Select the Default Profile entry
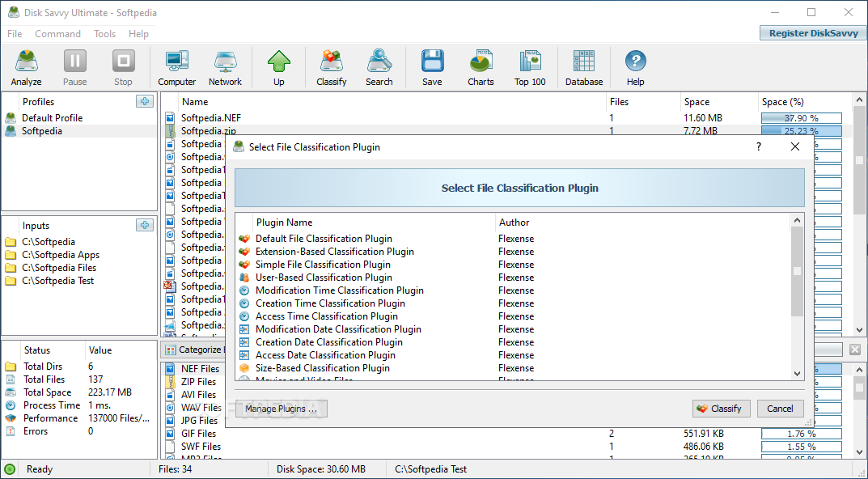The image size is (868, 479). (x=79, y=118)
